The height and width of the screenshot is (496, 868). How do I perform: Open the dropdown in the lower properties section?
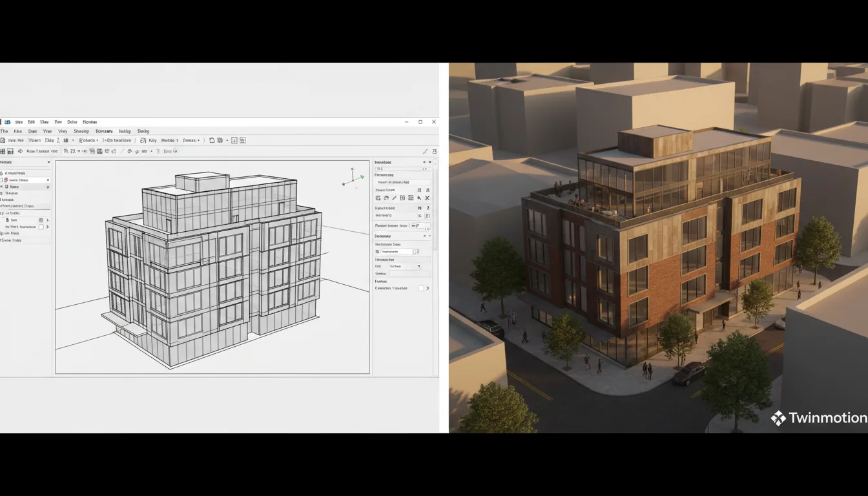pyautogui.click(x=404, y=265)
